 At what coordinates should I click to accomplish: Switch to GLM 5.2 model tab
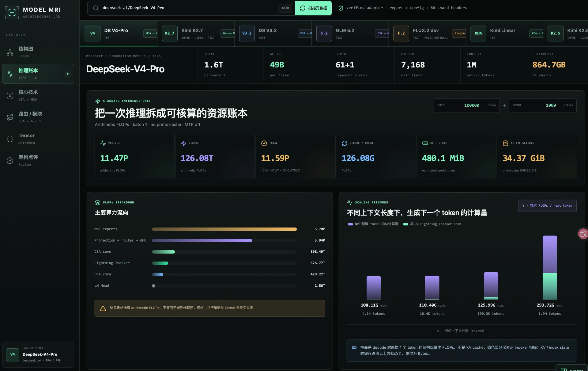tap(350, 33)
